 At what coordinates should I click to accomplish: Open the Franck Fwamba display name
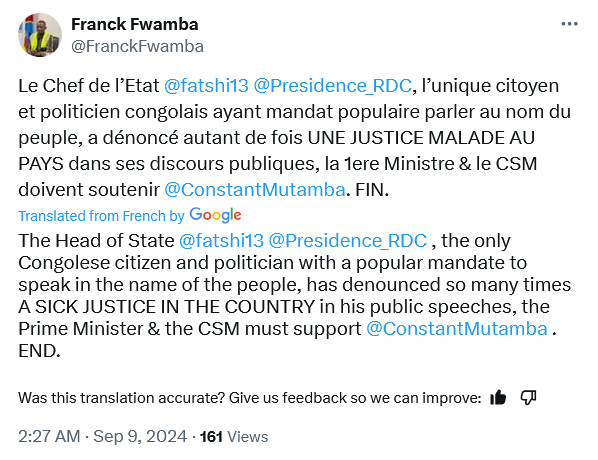[x=135, y=24]
